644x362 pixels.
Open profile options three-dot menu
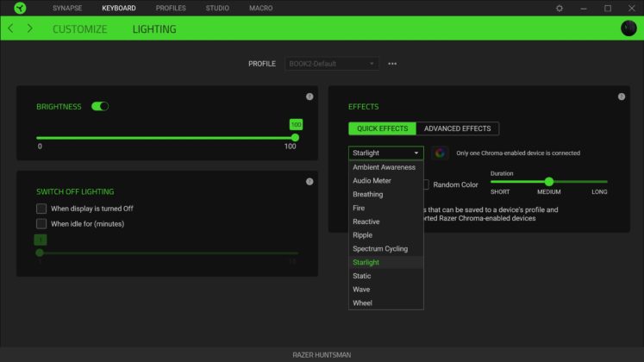pyautogui.click(x=392, y=64)
